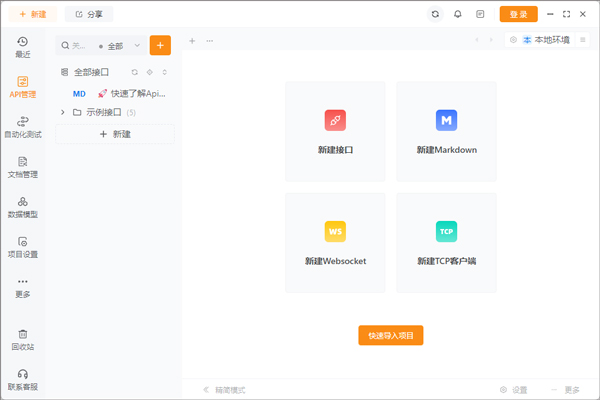600x400 pixels.
Task: Click the notification bell icon
Action: click(x=458, y=14)
